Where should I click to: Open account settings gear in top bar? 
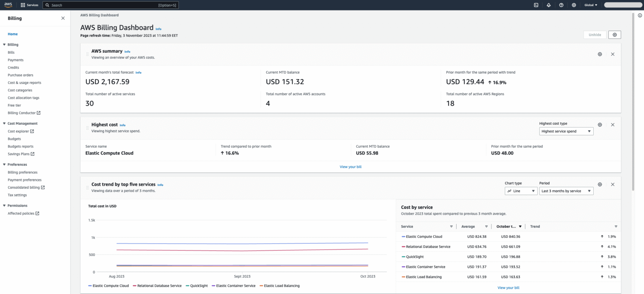(574, 5)
